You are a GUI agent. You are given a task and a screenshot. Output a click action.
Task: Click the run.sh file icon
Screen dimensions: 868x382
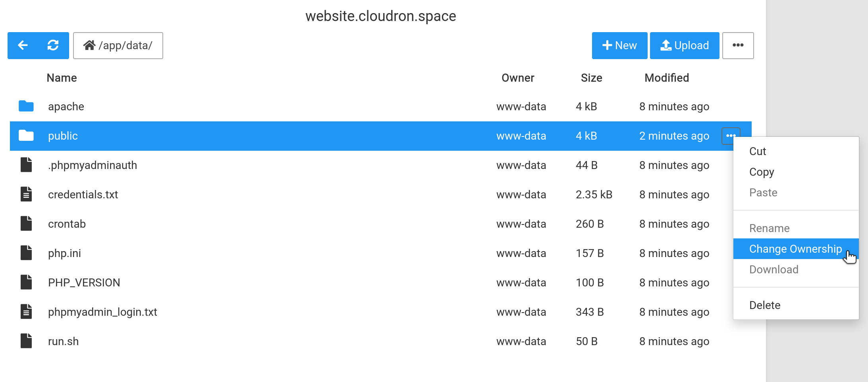point(26,341)
